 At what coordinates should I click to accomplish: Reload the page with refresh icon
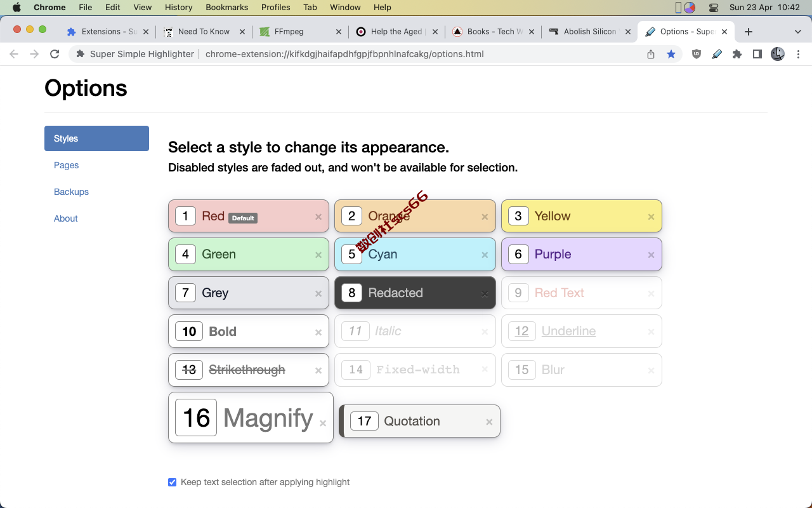[x=55, y=54]
